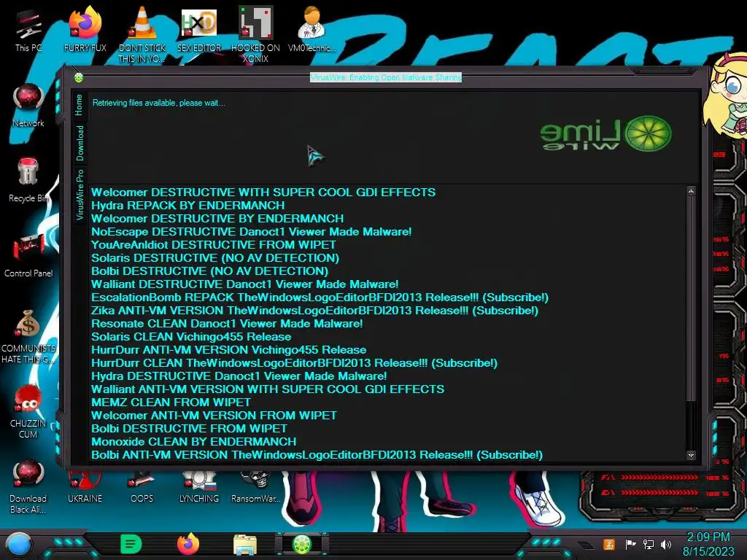Select 'Bolbi DESTRUCTIVE (NO AV DETECTION)'
Screen dimensions: 747x560
(x=209, y=271)
